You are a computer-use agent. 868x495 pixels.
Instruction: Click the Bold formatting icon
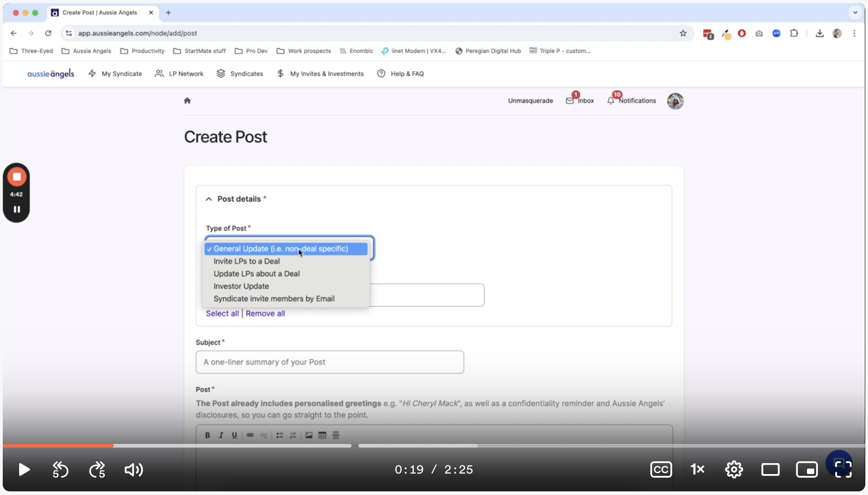207,435
